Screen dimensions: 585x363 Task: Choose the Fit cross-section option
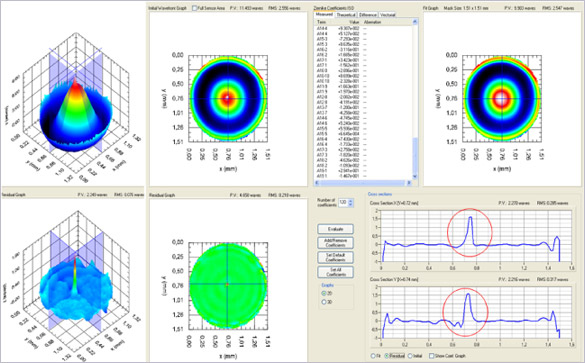[x=373, y=356]
